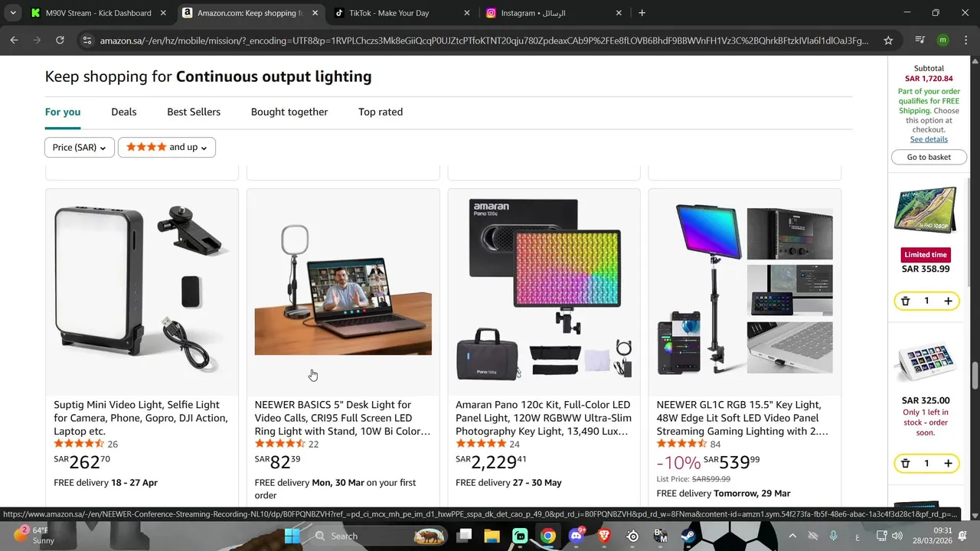Expand the Price (SAR) filter dropdown

click(80, 147)
